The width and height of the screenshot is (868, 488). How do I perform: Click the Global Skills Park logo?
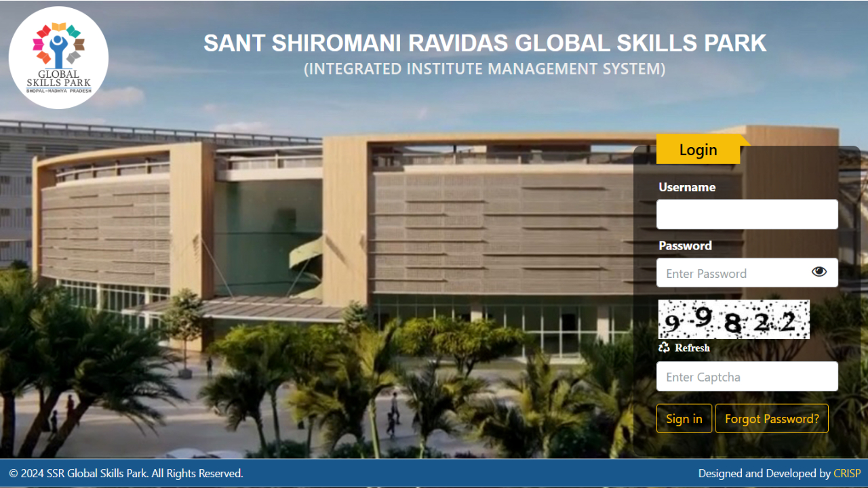[58, 56]
